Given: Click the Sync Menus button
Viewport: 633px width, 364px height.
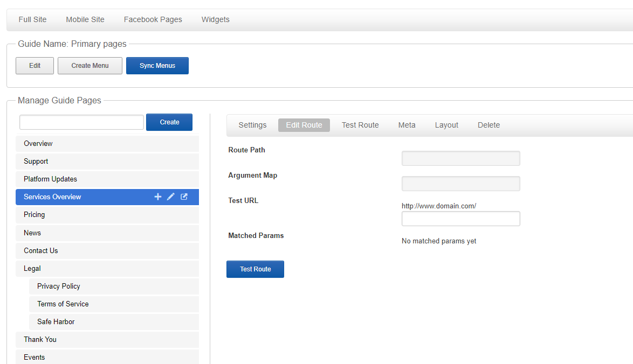Looking at the screenshot, I should click(157, 66).
